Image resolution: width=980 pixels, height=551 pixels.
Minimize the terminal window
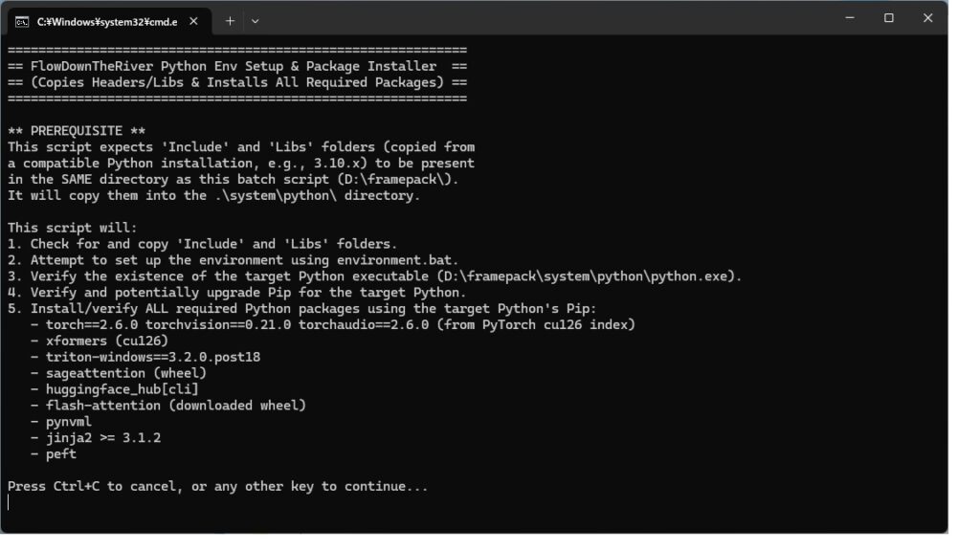click(850, 18)
